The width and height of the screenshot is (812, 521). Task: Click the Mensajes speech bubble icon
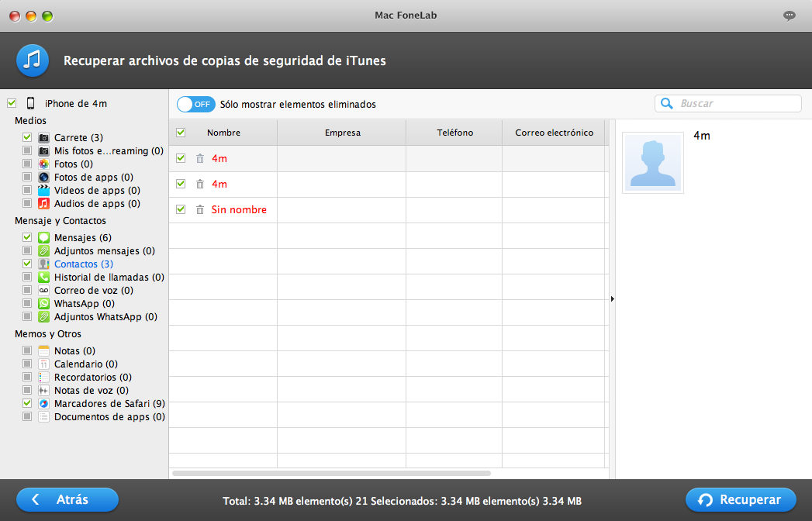[44, 238]
